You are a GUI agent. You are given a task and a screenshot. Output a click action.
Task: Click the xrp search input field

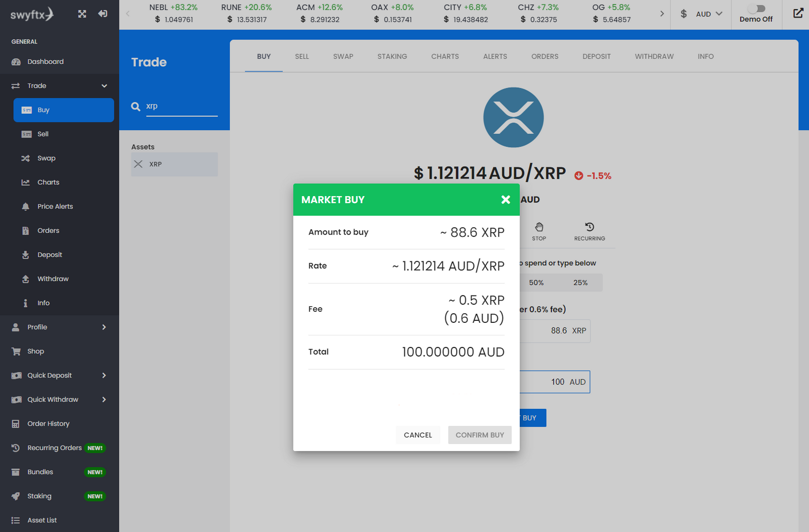182,107
